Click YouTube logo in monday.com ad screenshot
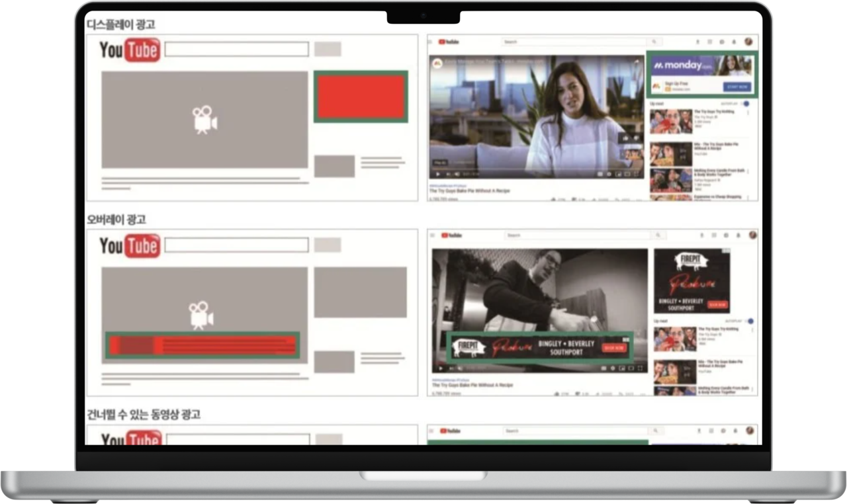 click(449, 42)
